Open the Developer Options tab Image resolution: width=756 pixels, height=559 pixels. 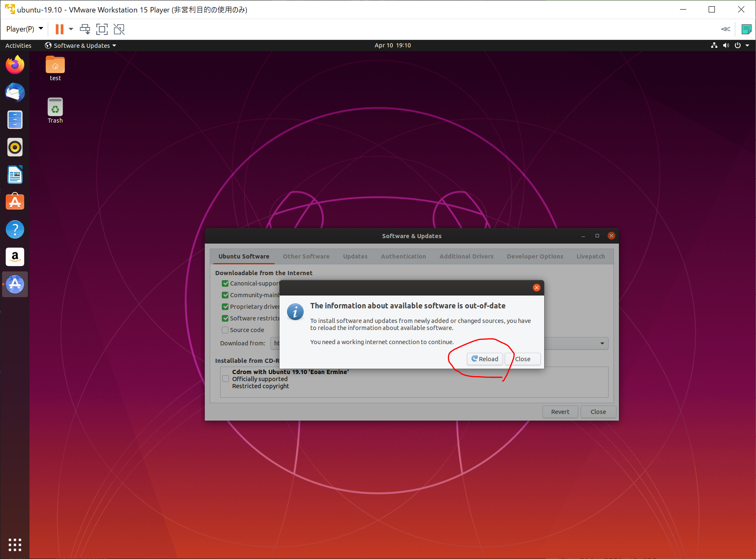pos(535,256)
